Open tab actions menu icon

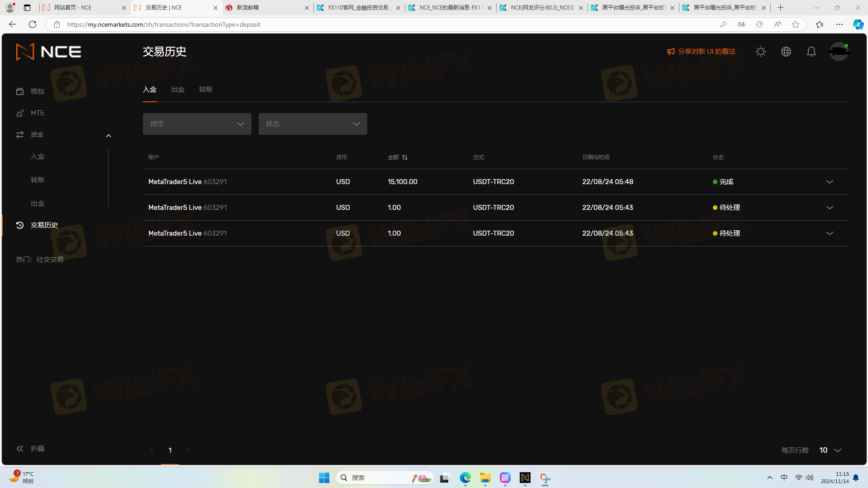tap(27, 8)
